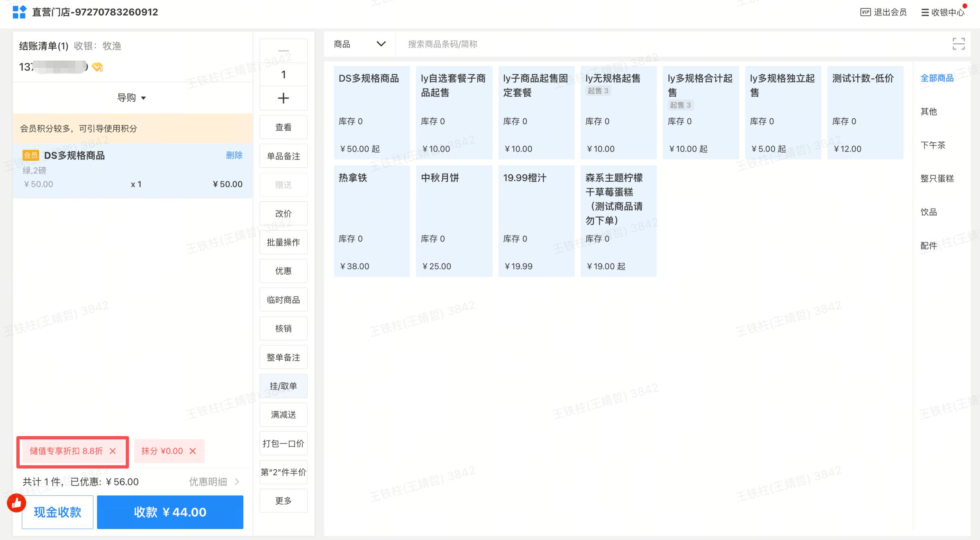Screen dimensions: 980x540
Task: Click the 核销 button
Action: 283,328
